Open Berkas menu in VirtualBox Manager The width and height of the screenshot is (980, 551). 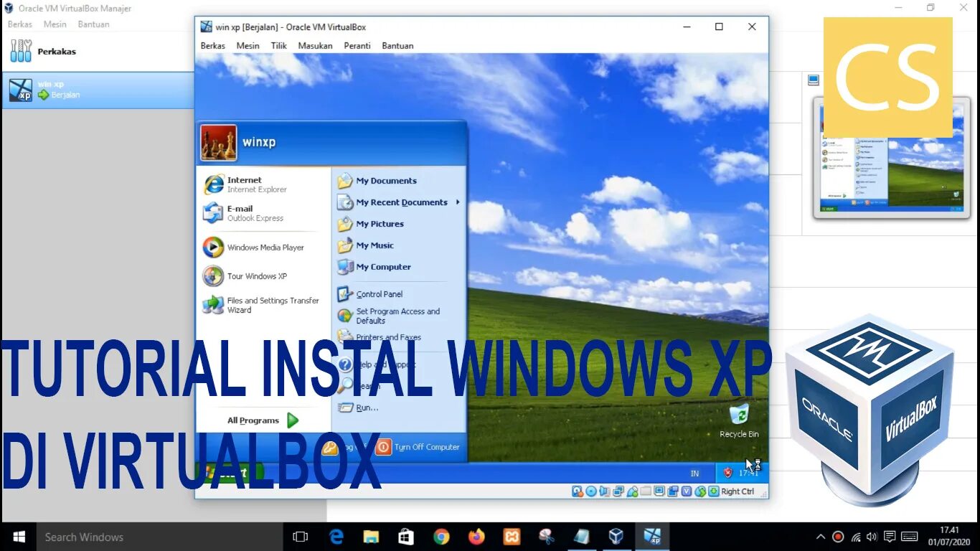19,24
